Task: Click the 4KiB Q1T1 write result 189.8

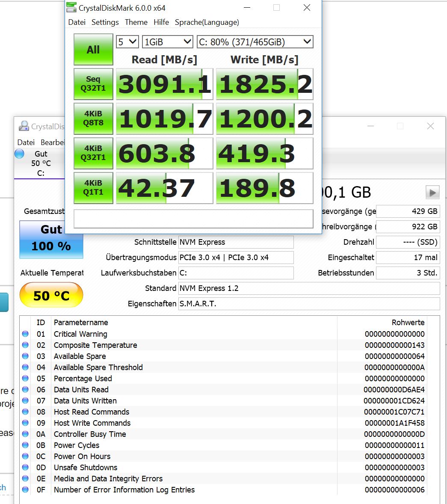Action: coord(264,188)
